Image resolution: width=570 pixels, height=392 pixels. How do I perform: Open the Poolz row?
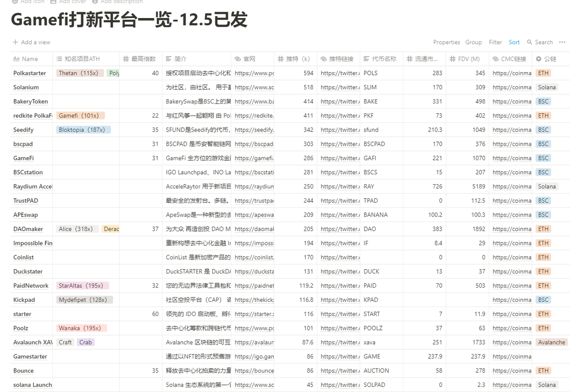(x=20, y=328)
